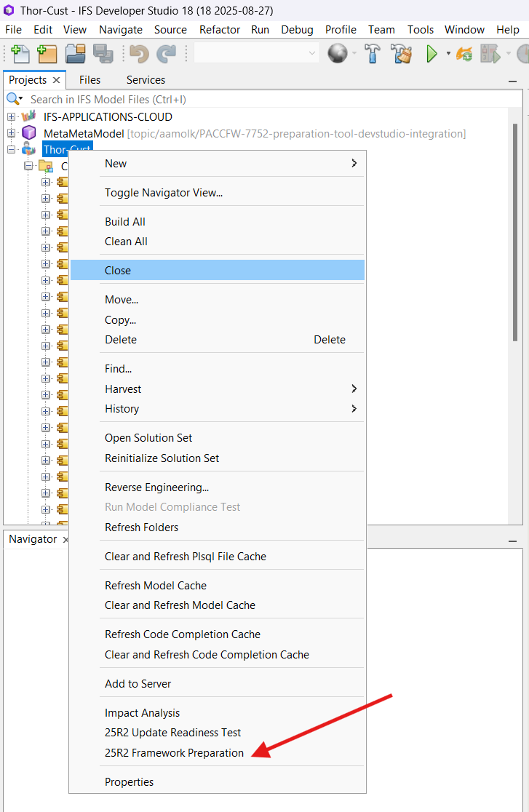529x812 pixels.
Task: Click the New Project toolbar icon
Action: tap(47, 53)
